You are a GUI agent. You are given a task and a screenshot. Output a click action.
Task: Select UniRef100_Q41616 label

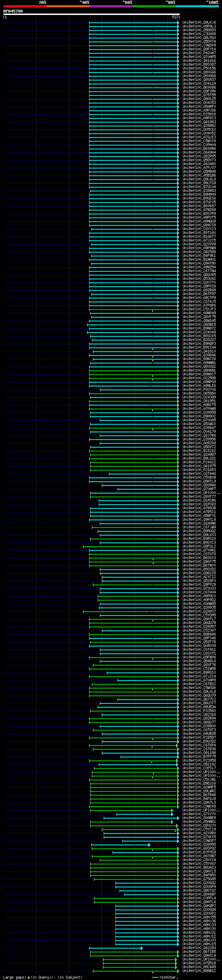coord(199,60)
